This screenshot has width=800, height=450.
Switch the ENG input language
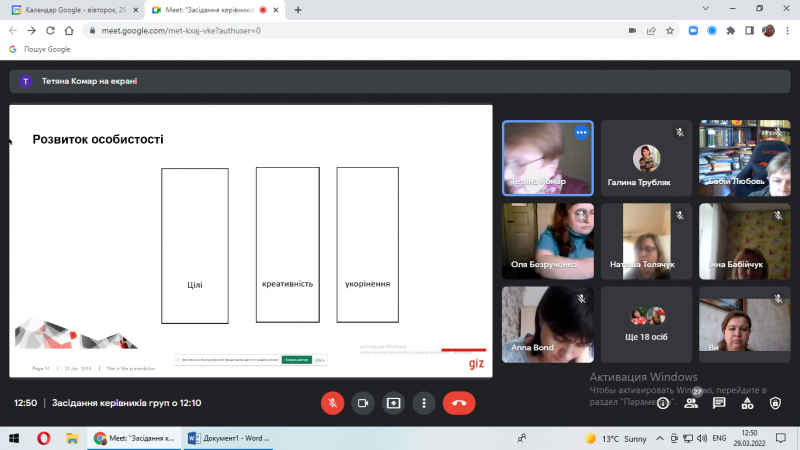click(719, 438)
